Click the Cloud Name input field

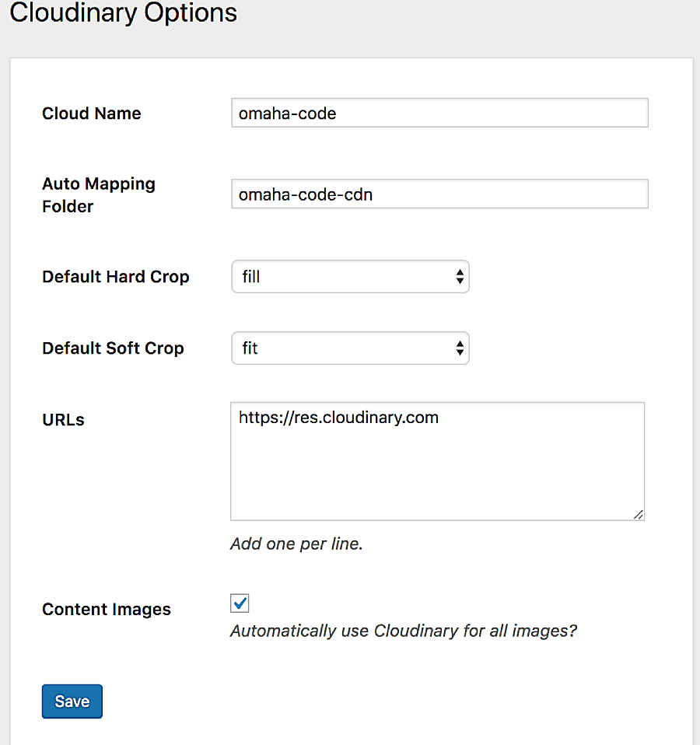(x=439, y=113)
